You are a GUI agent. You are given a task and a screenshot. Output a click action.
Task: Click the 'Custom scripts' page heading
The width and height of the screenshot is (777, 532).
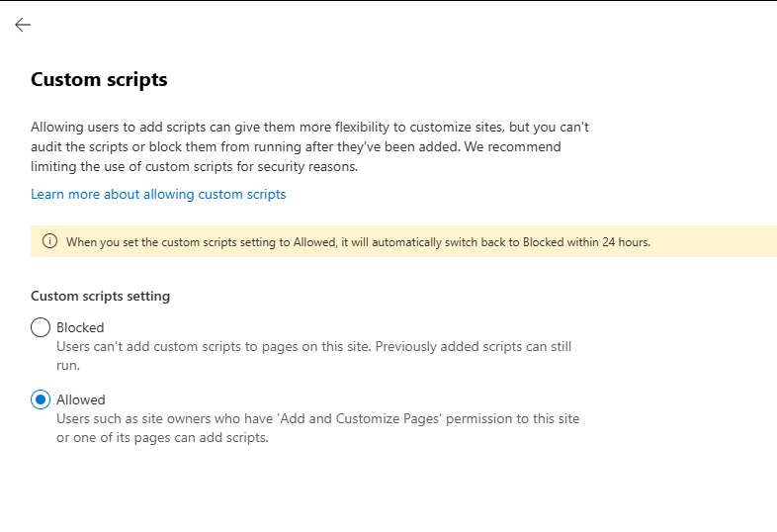99,80
